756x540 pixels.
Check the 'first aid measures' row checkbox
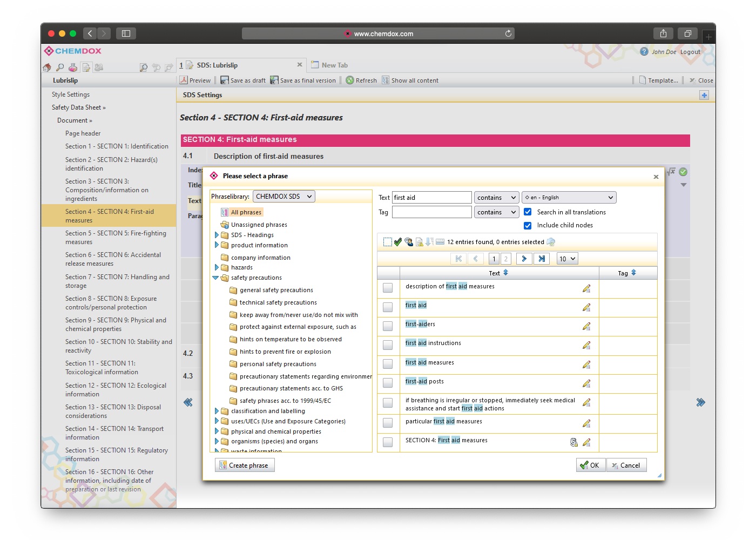388,364
